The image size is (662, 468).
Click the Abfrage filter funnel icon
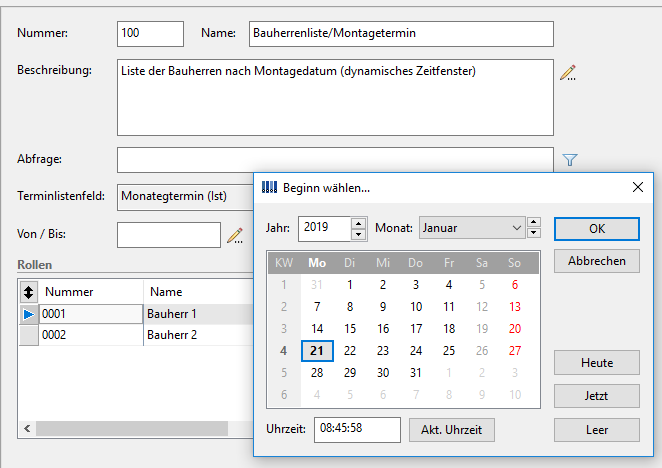570,160
